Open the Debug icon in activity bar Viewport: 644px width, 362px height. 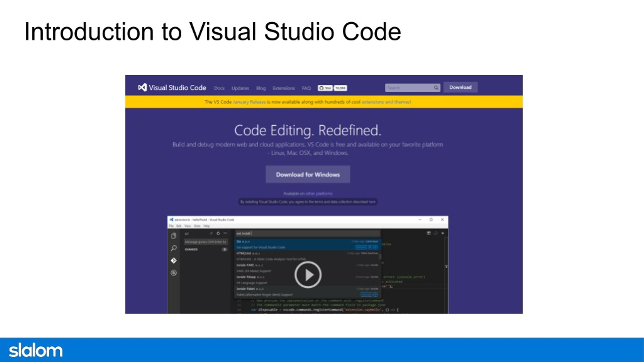tap(174, 273)
